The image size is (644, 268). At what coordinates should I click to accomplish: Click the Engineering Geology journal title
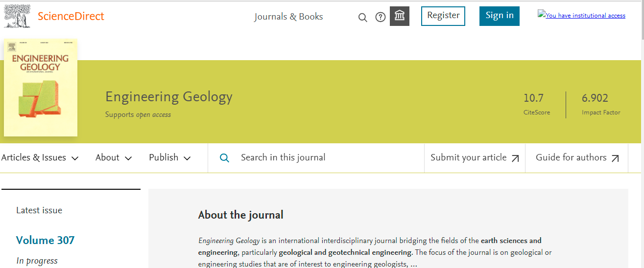point(169,97)
